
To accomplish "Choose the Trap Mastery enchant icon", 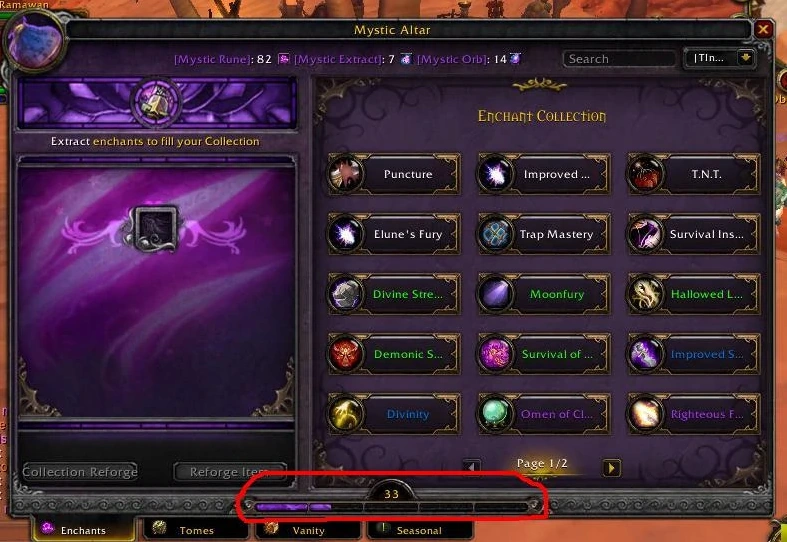I will (495, 234).
